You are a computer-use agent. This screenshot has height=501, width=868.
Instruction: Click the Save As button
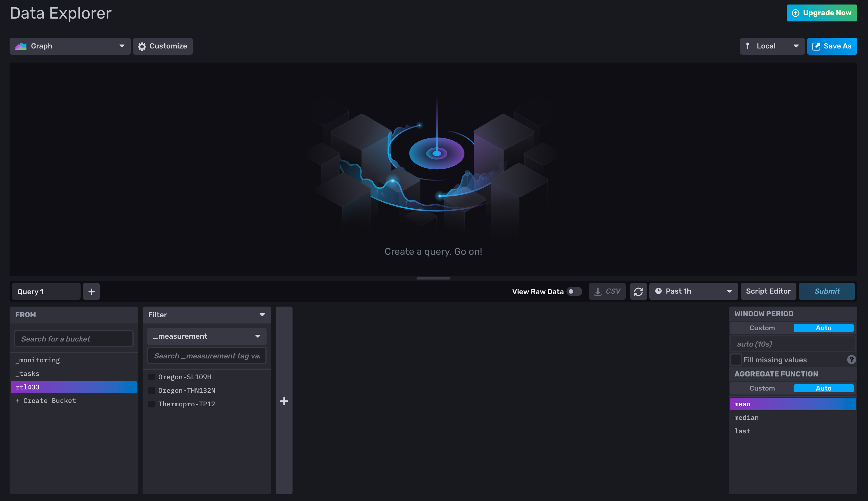832,46
